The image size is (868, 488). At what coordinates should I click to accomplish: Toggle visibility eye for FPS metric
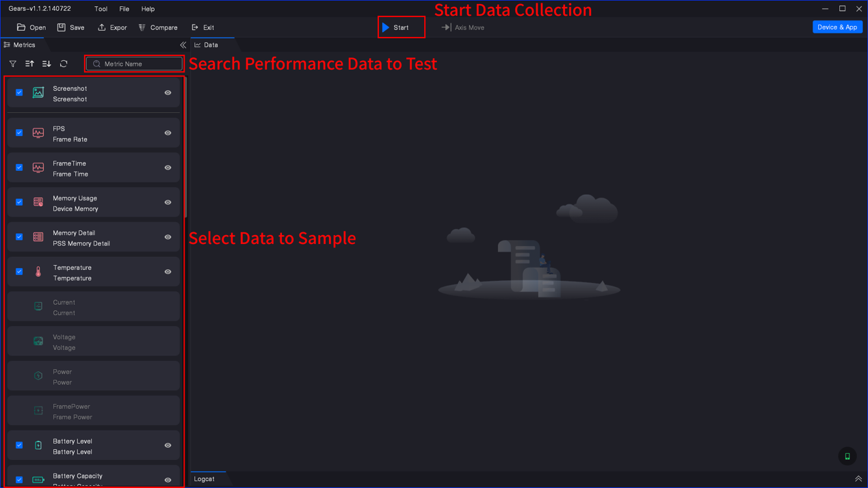(x=168, y=133)
